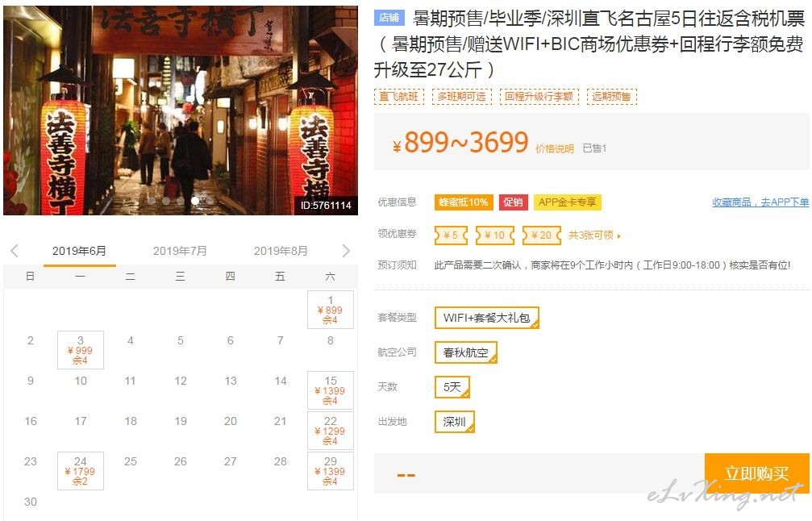Claim the ¥20 coupon ticket
Viewport: 812px width, 521px height.
[x=542, y=235]
